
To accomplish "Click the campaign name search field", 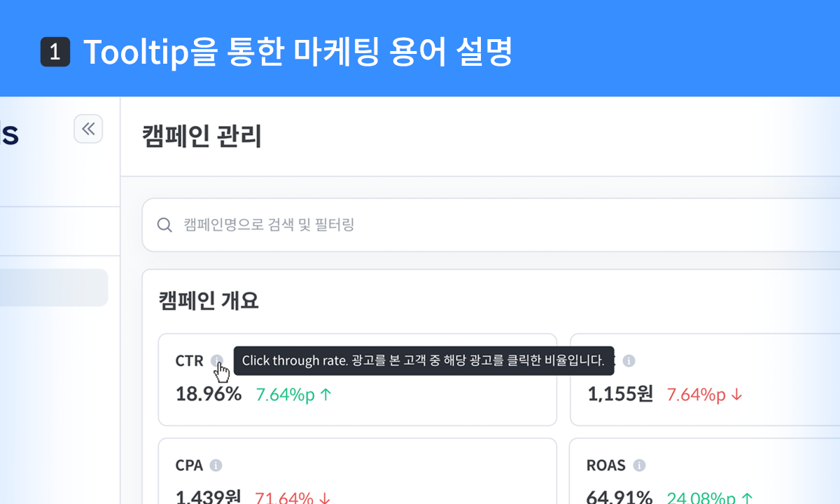I will pos(420,225).
